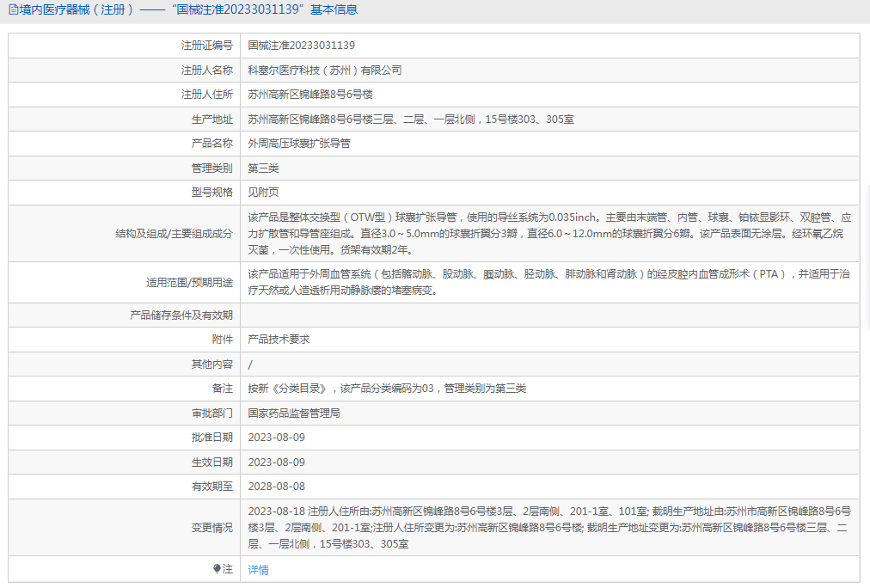Select expiry date 2028-08-08
This screenshot has width=870, height=588.
276,486
